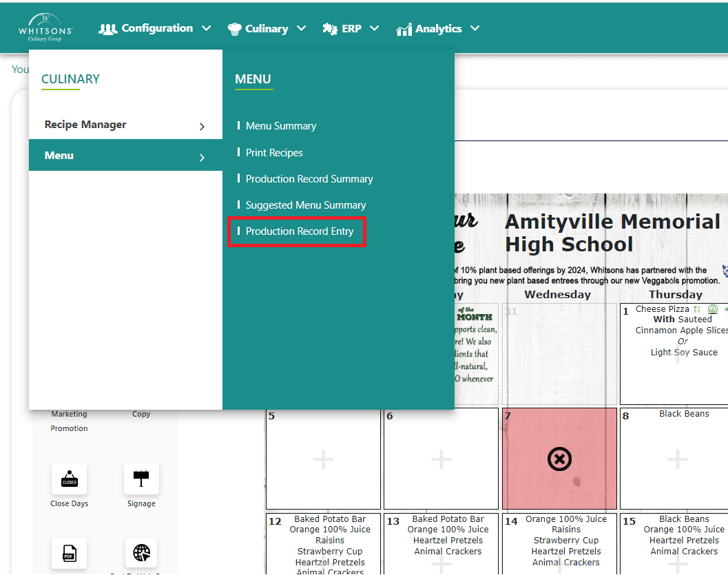Click the X icon on day 7
This screenshot has height=575, width=728.
pyautogui.click(x=559, y=459)
